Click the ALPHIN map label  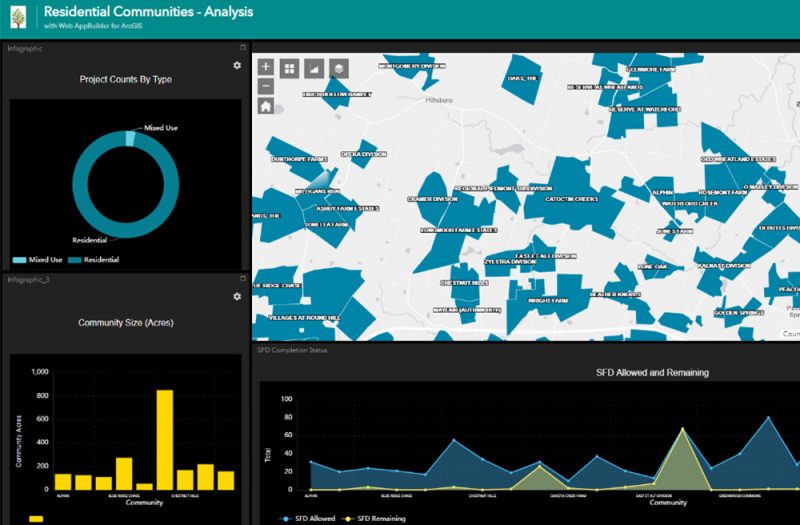click(663, 193)
